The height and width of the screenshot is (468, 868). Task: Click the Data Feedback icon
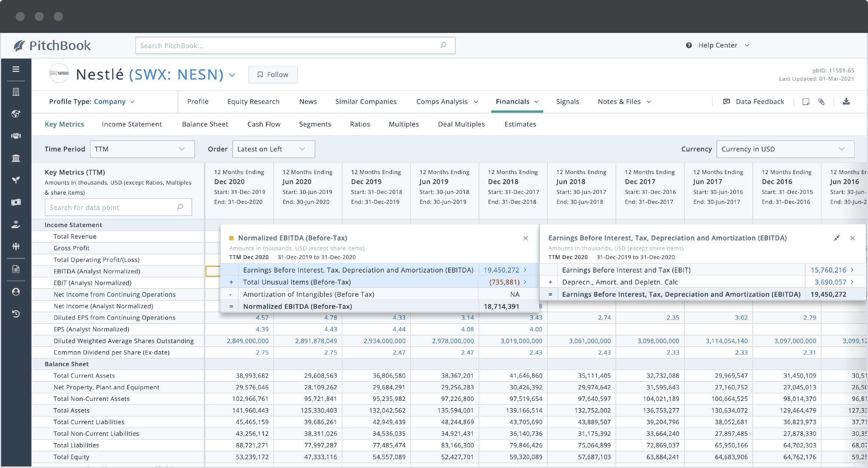tap(728, 101)
